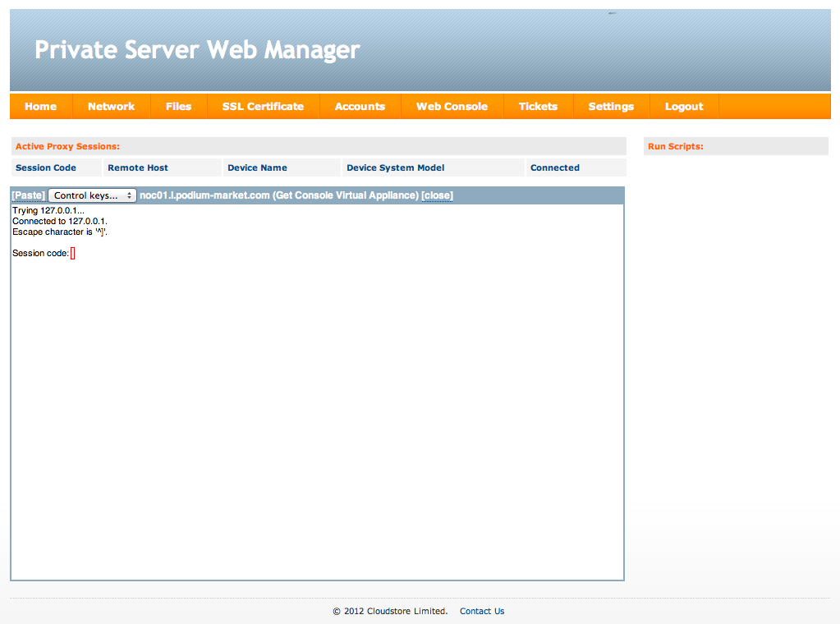840x624 pixels.
Task: Click the Device System Model header
Action: pyautogui.click(x=395, y=167)
